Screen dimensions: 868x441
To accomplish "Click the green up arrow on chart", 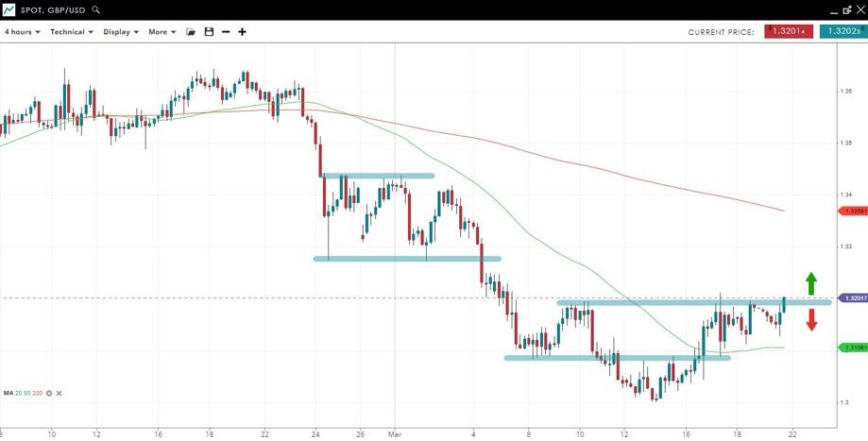I will pyautogui.click(x=810, y=282).
